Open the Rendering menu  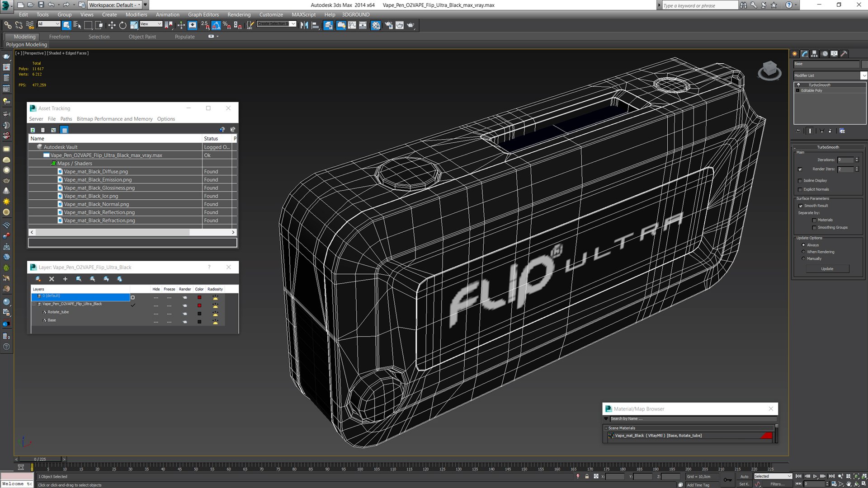(239, 14)
